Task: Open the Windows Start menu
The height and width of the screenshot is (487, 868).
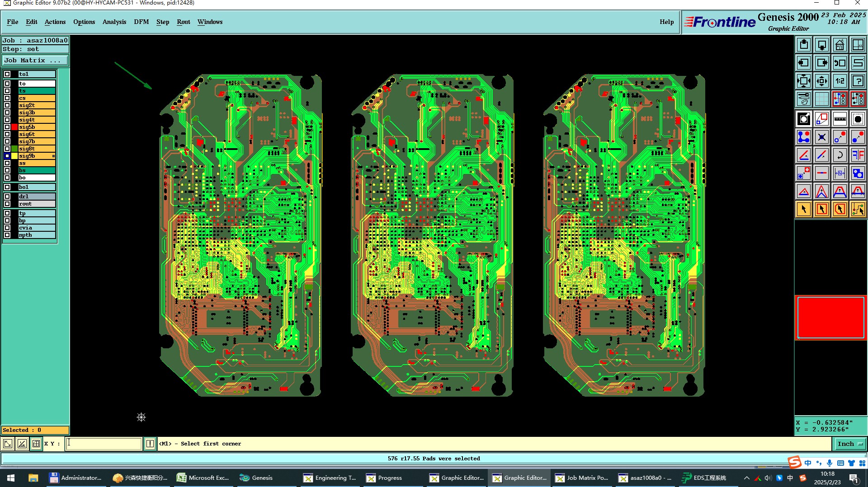Action: [11, 478]
